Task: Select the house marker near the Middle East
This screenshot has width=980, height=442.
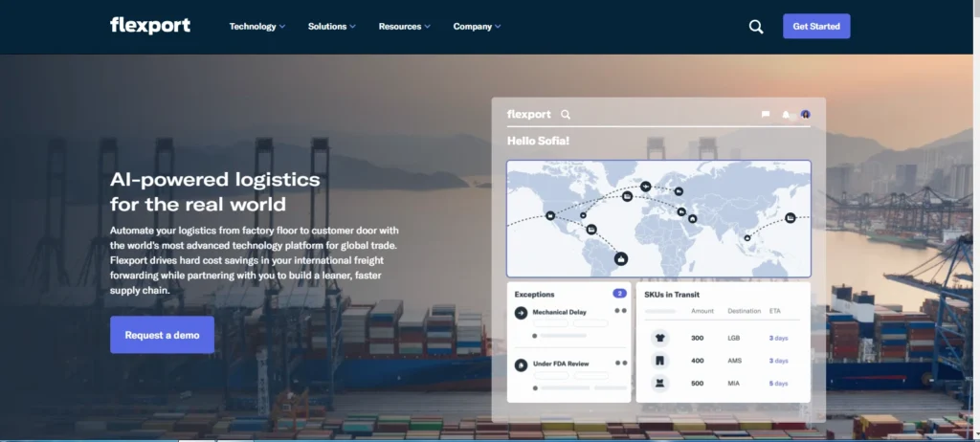Action: pos(693,219)
